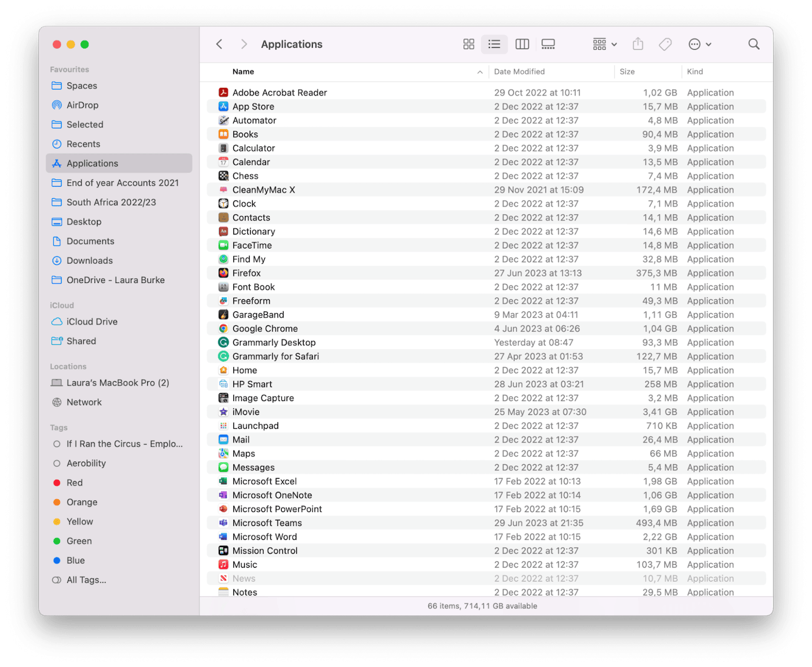Click the back navigation arrow

point(219,44)
